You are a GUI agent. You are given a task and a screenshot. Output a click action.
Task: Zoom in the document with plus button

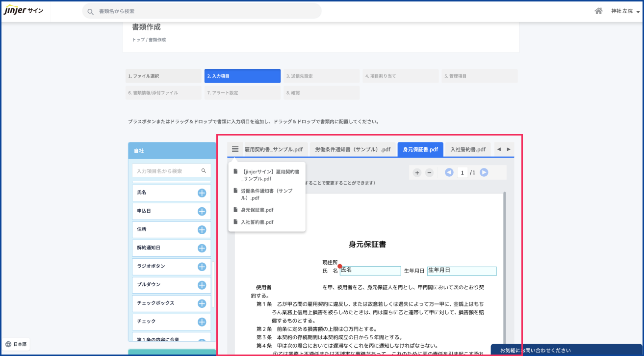[417, 172]
